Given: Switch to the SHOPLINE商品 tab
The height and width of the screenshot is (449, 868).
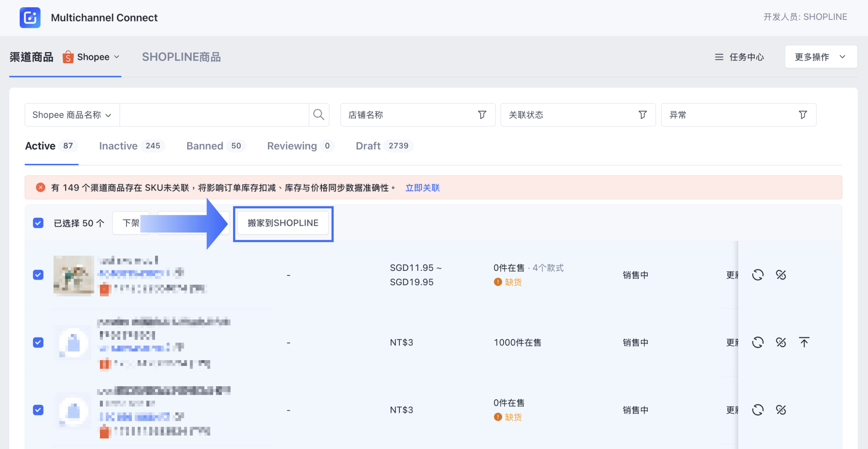Looking at the screenshot, I should tap(181, 57).
